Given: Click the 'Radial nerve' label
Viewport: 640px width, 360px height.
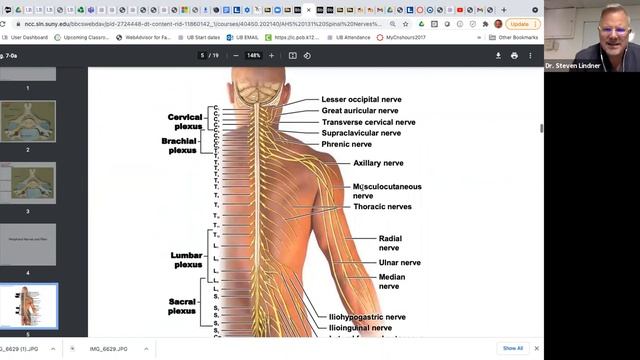Looking at the screenshot, I should coord(390,243).
